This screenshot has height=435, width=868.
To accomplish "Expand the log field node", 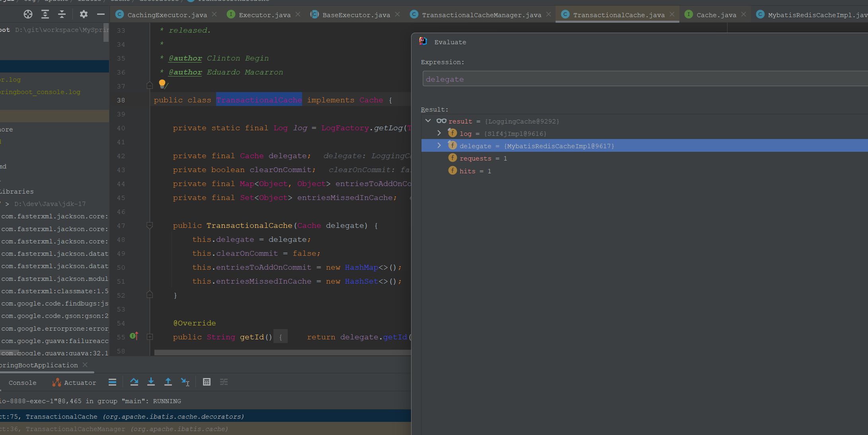I will click(439, 133).
